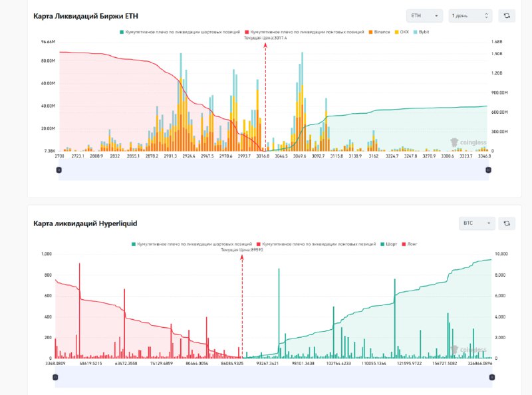Refresh the Hyperliquid liquidation map
532x395 pixels.
tap(507, 223)
